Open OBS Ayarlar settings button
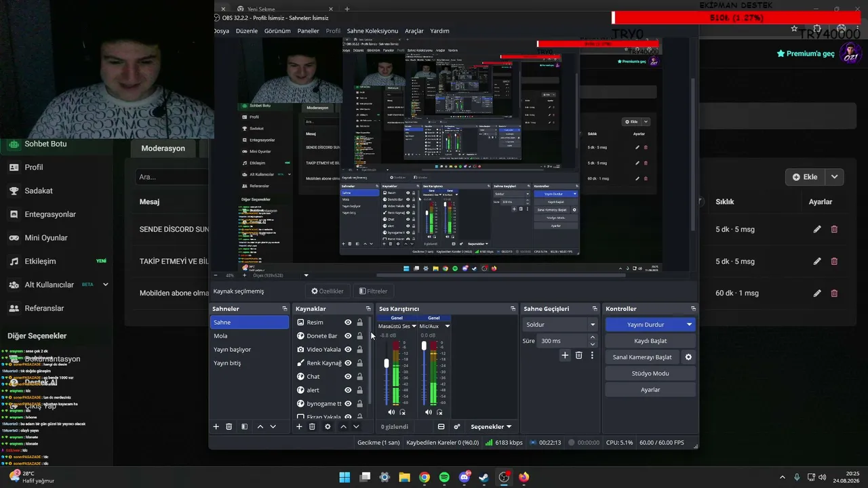This screenshot has height=488, width=868. 650,390
